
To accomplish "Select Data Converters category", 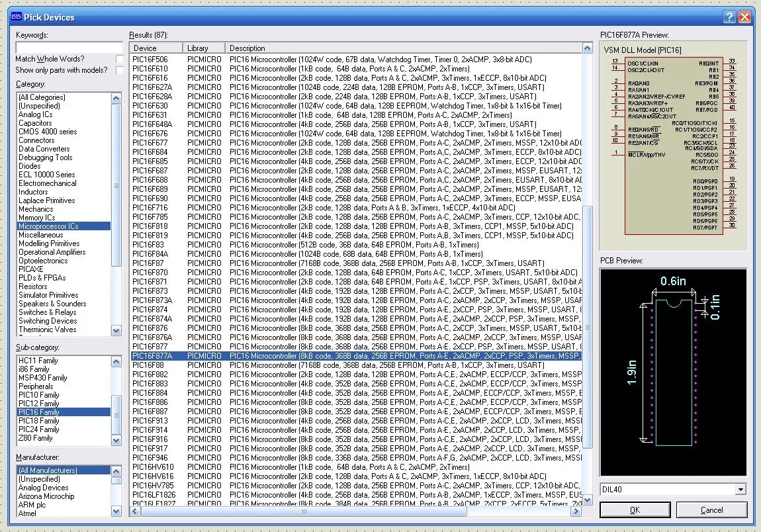I will (64, 149).
